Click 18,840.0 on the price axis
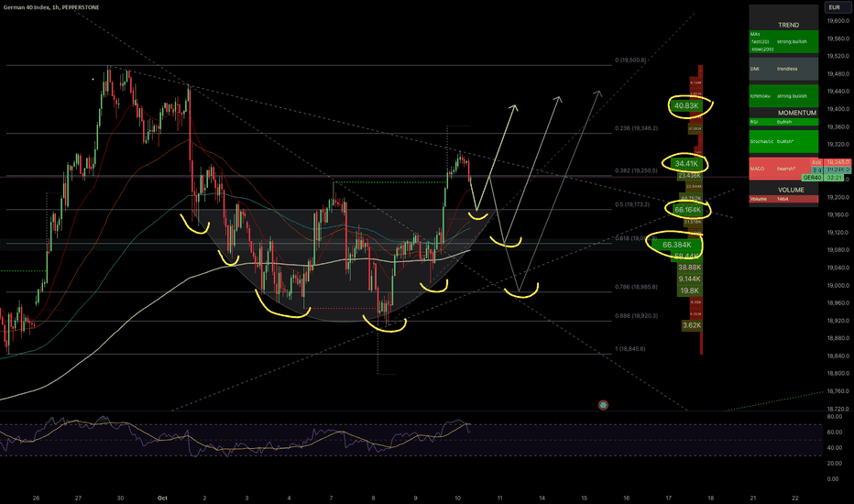The image size is (854, 504). (838, 356)
